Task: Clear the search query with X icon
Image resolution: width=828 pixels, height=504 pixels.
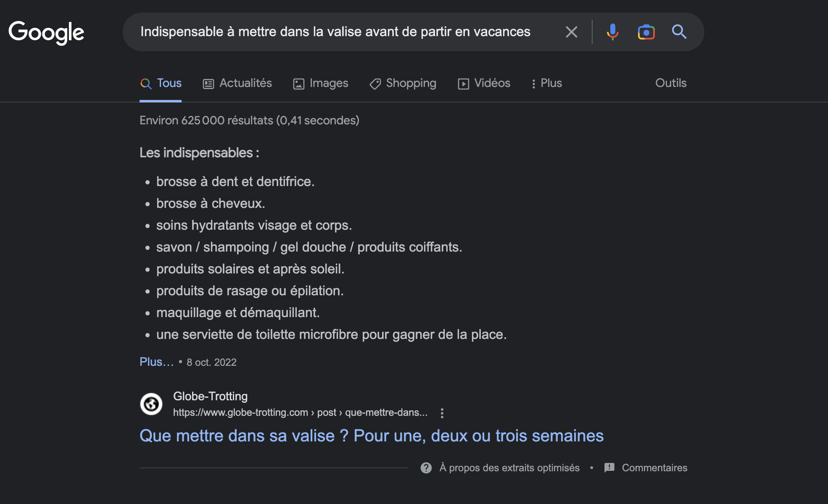Action: click(x=571, y=32)
